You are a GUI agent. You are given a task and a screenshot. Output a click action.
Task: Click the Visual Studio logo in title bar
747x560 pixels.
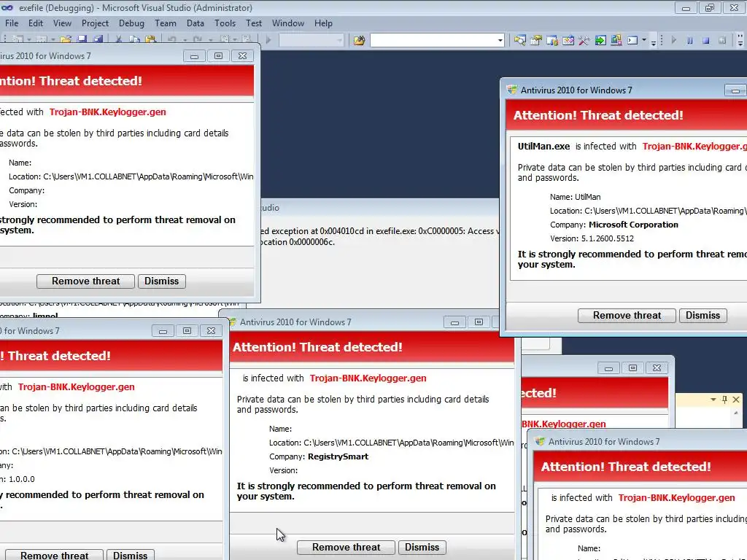point(7,7)
